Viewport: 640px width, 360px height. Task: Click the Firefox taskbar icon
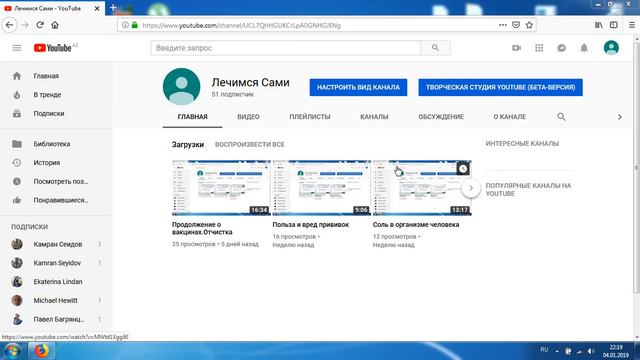click(41, 351)
